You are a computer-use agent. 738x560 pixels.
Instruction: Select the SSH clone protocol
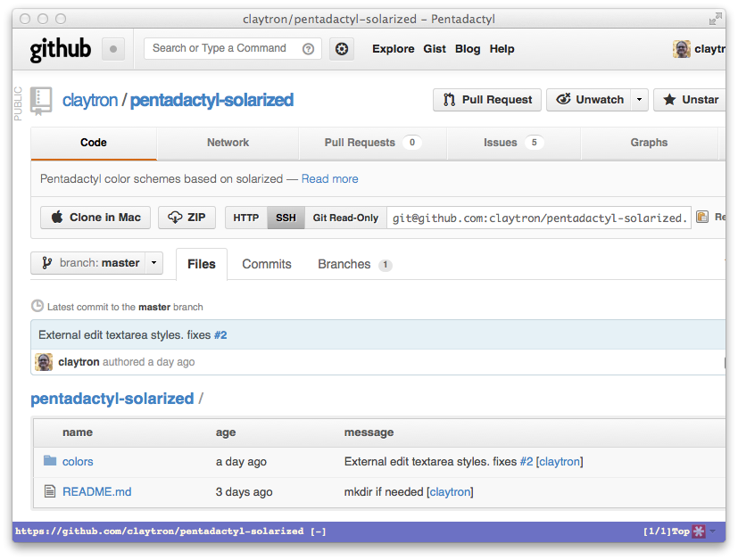coord(286,218)
